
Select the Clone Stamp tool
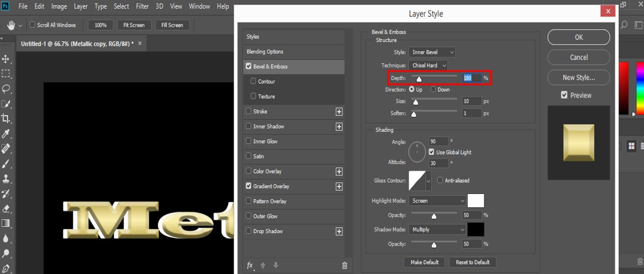(6, 178)
